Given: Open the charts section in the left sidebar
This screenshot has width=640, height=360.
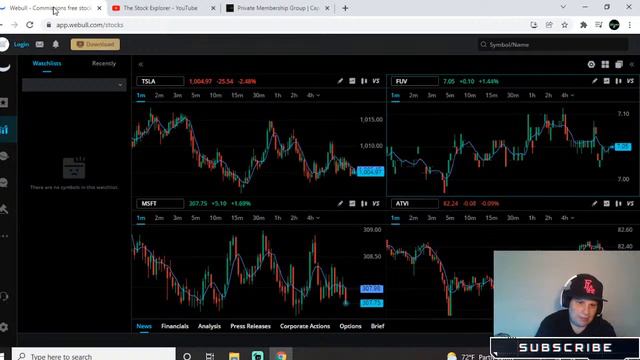Looking at the screenshot, I should tap(5, 130).
